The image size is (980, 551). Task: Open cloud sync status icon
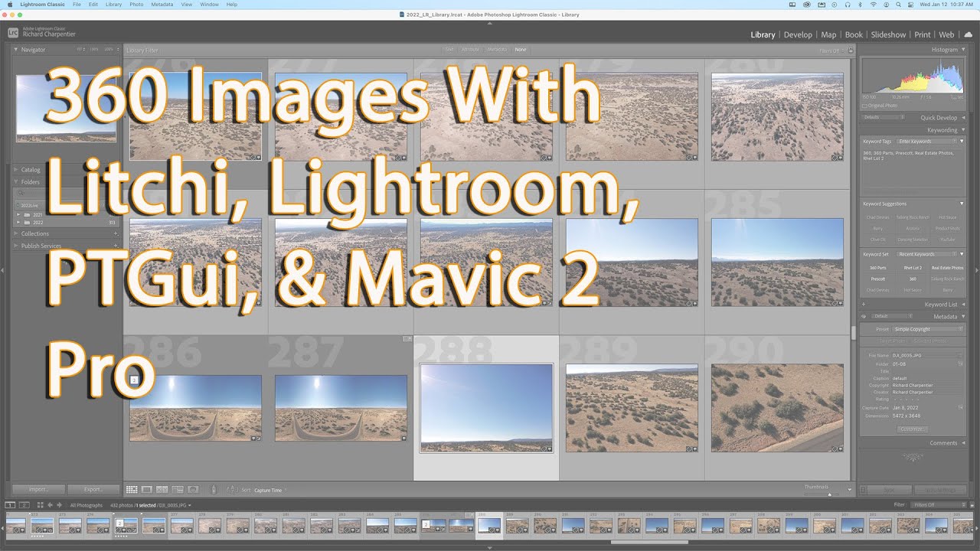(969, 34)
